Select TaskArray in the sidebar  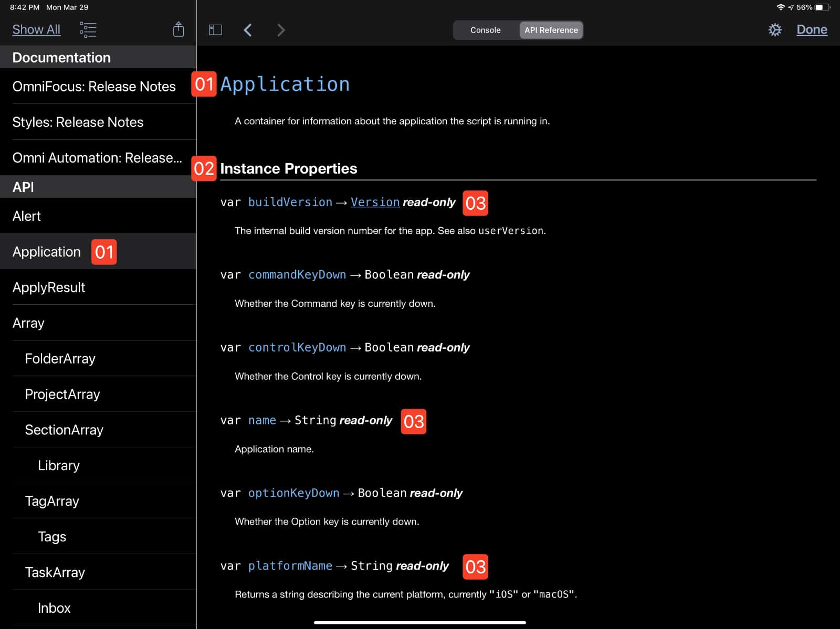98,572
